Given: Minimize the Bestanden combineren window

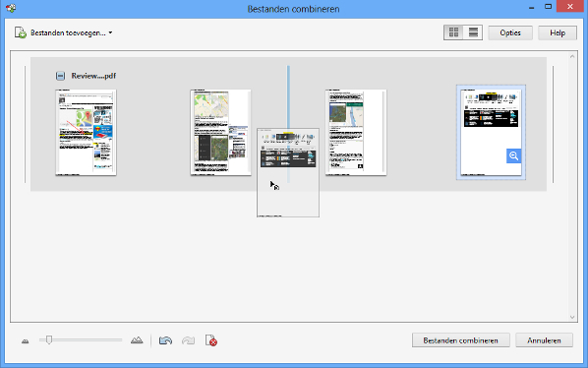Looking at the screenshot, I should coord(531,8).
